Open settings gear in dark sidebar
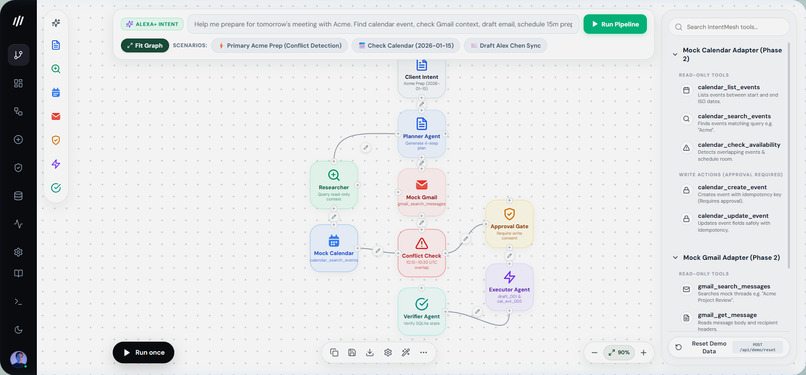Screen dimensions: 806x375 click(19, 252)
